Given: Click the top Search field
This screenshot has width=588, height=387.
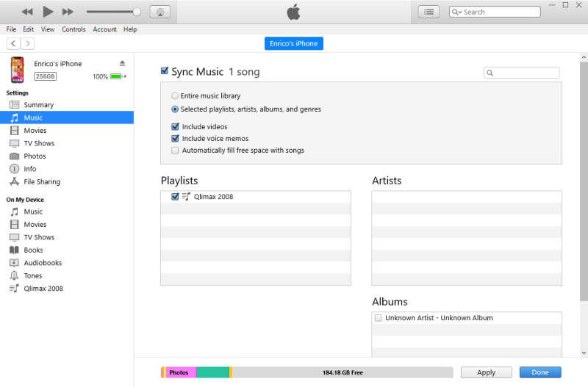Looking at the screenshot, I should coord(495,12).
